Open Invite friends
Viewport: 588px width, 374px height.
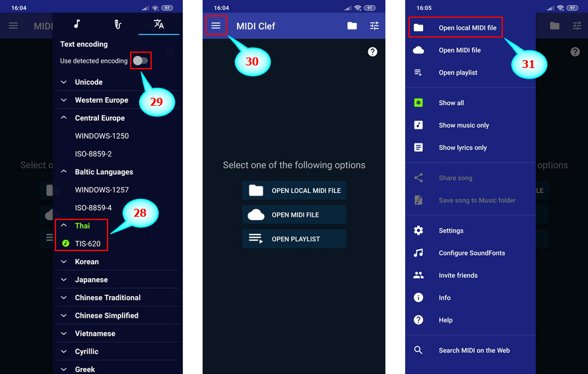(471, 276)
